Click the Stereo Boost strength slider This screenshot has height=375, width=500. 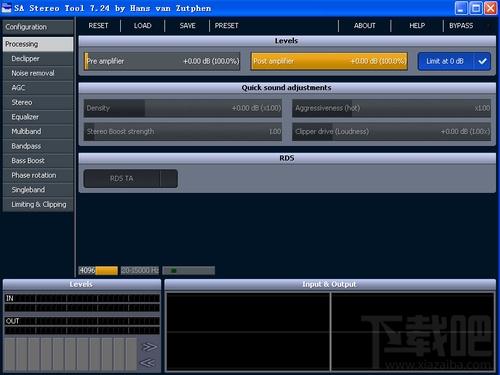tap(183, 131)
